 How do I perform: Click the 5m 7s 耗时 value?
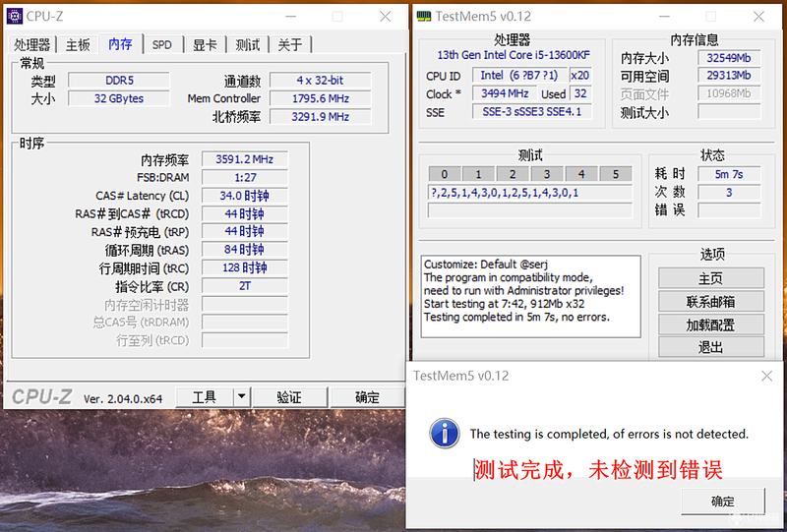pos(729,174)
